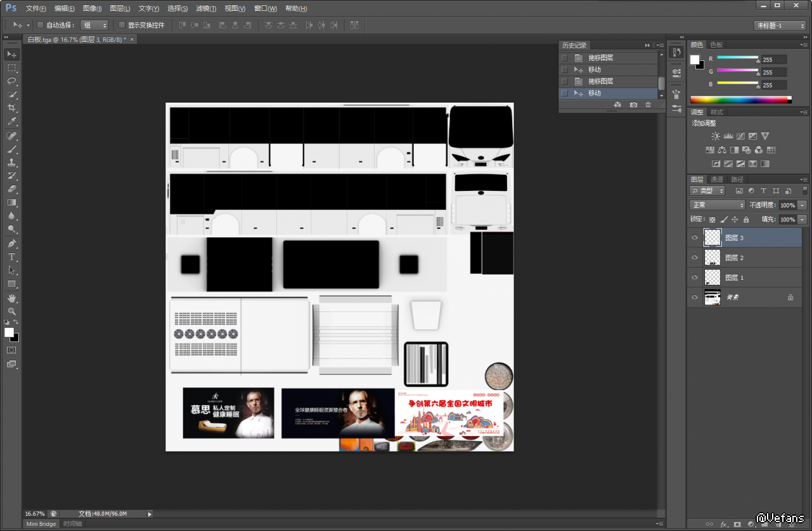Open the Mini Bridge panel
The image size is (812, 531).
(x=41, y=524)
